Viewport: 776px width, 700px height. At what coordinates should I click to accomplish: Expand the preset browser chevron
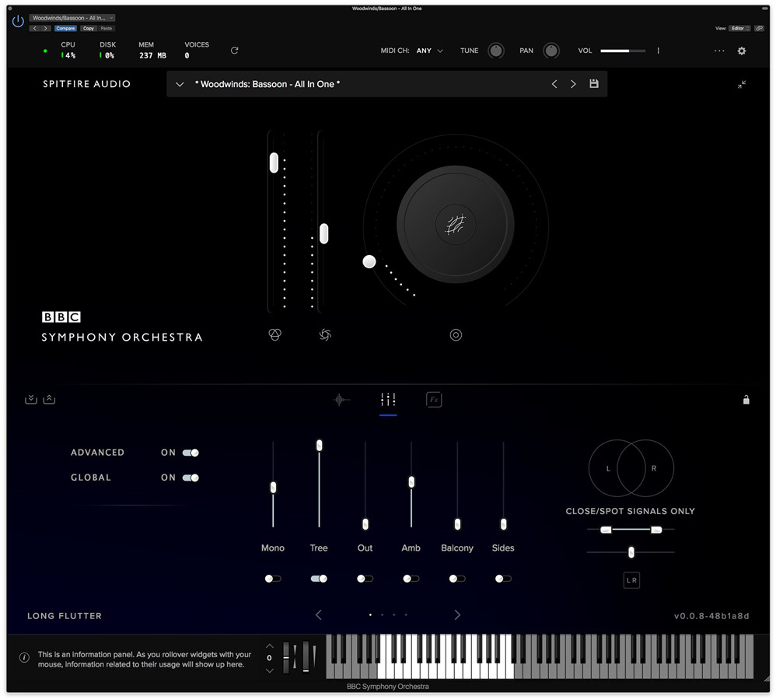pyautogui.click(x=180, y=84)
